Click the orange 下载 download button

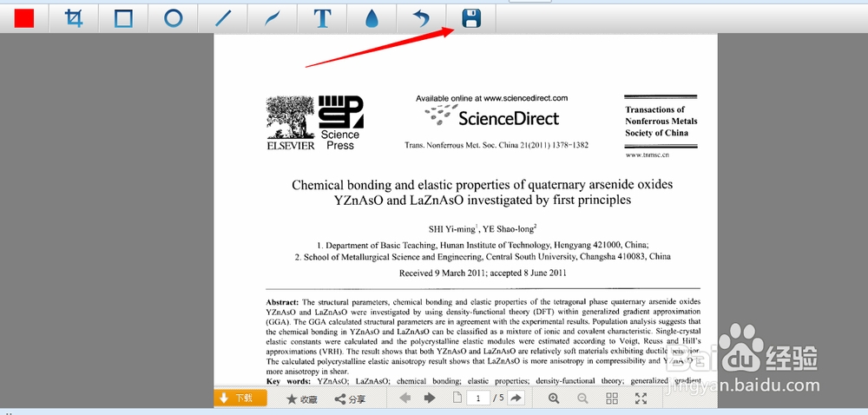(240, 398)
